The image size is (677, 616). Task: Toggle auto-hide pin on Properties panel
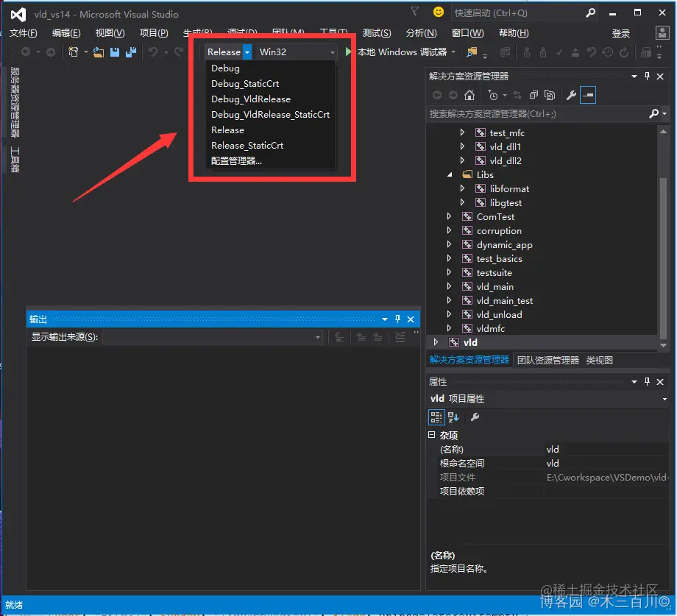647,382
